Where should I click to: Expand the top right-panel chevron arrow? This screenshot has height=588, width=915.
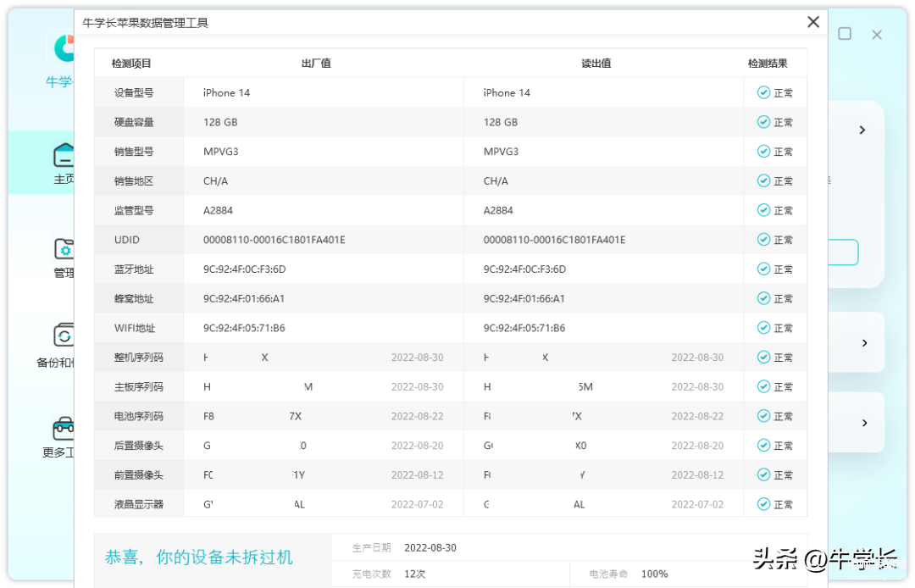(862, 130)
